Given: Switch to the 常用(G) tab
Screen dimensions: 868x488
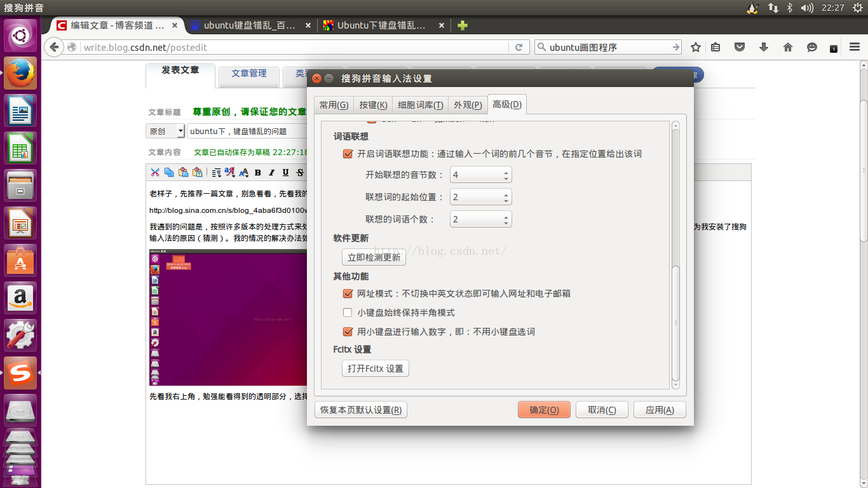Looking at the screenshot, I should (x=334, y=105).
